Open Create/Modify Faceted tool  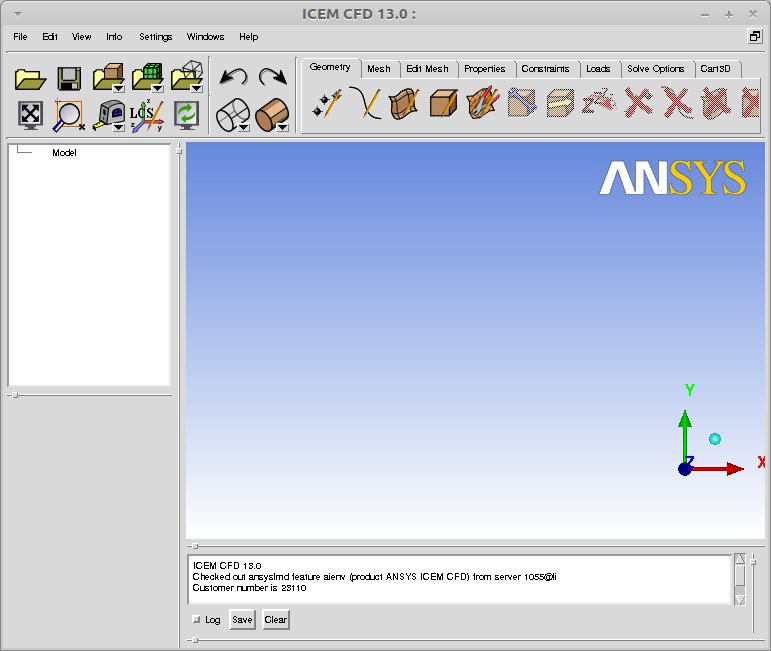pyautogui.click(x=483, y=103)
